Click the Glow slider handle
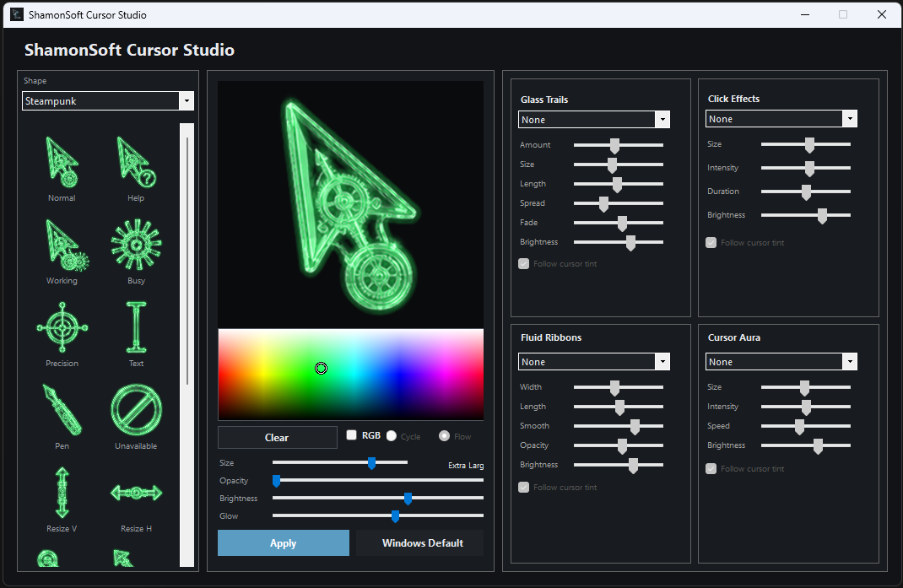903x588 pixels. point(396,516)
